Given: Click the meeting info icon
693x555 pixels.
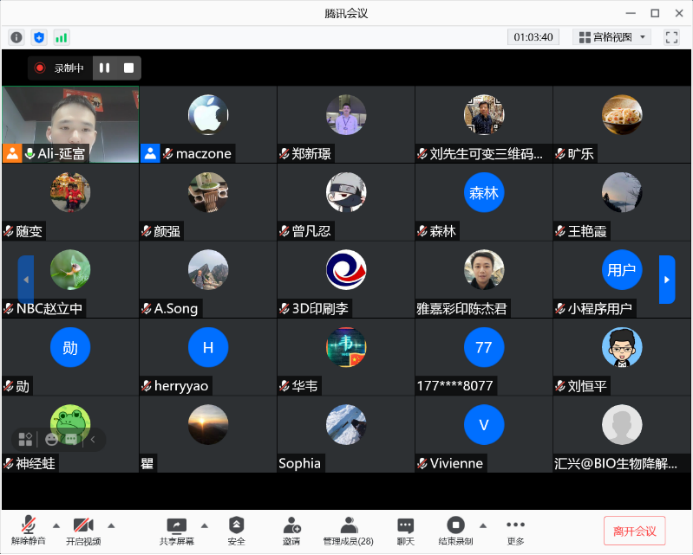Looking at the screenshot, I should point(17,37).
